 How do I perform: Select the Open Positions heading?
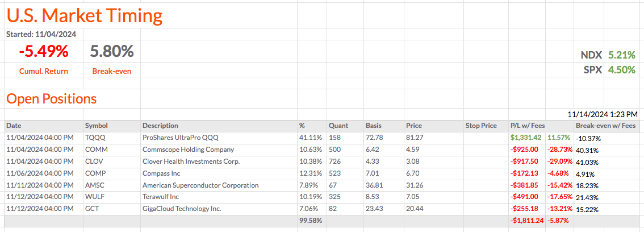point(51,98)
